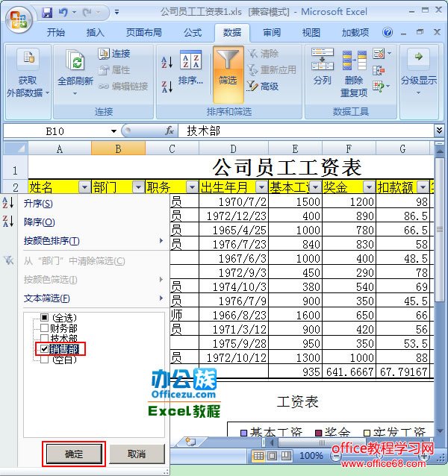
Task: Confirm filter with 确定 button
Action: (74, 454)
